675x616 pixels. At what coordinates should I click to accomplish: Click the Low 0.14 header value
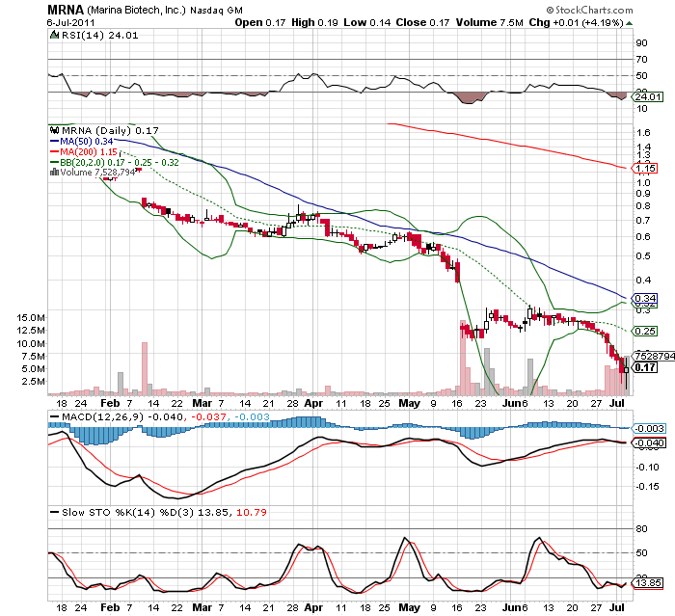[367, 22]
